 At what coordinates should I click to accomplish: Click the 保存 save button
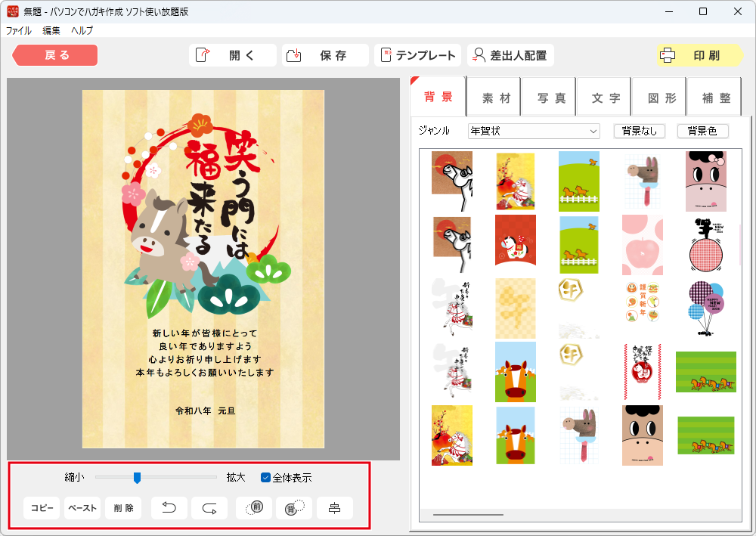click(x=325, y=55)
